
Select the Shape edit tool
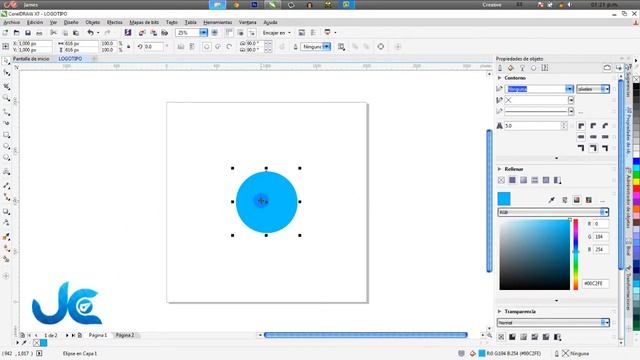[x=6, y=73]
